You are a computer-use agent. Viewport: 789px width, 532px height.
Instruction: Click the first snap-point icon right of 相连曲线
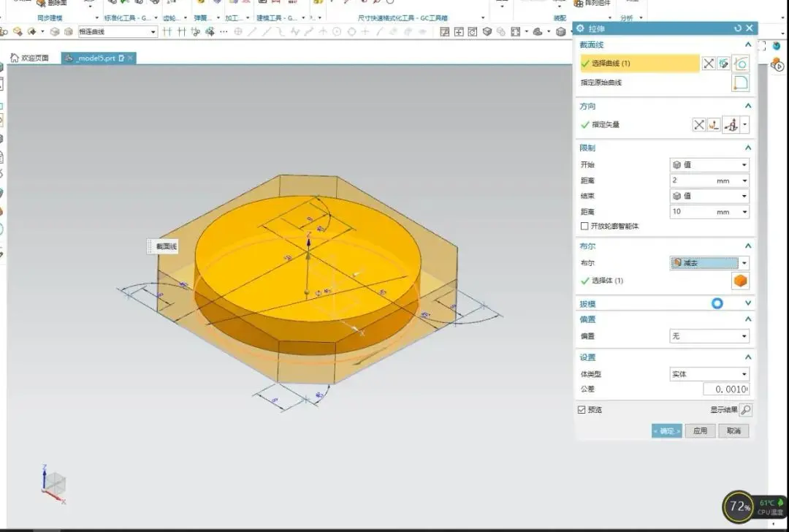pyautogui.click(x=167, y=31)
